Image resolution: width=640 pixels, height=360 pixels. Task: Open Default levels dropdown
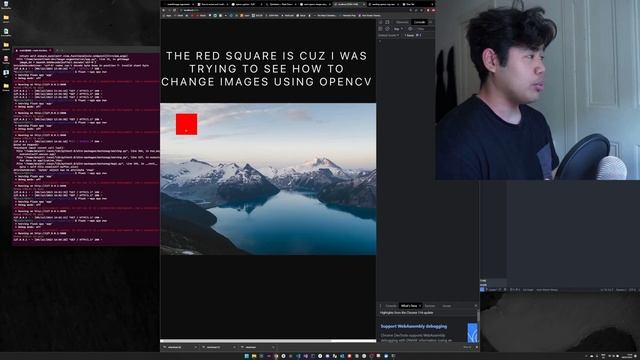coord(388,36)
